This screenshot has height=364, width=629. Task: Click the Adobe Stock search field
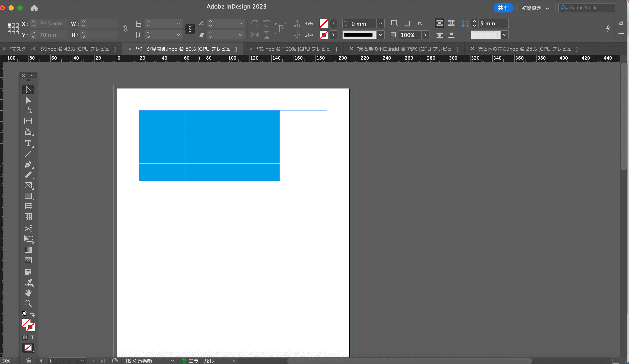tap(587, 8)
